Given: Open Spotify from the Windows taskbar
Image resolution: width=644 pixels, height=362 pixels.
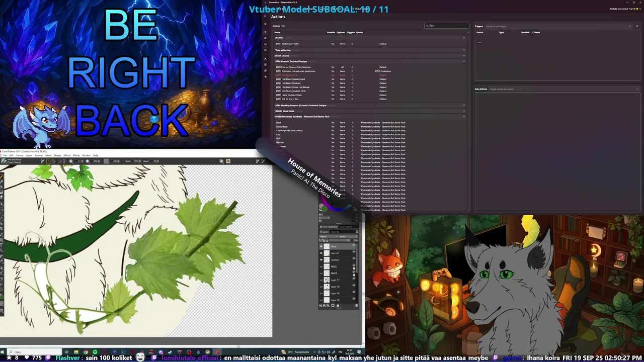Looking at the screenshot, I should pos(95,352).
